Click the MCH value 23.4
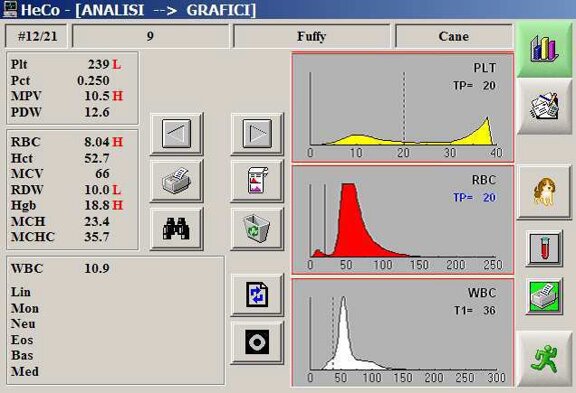The height and width of the screenshot is (393, 576). click(97, 221)
